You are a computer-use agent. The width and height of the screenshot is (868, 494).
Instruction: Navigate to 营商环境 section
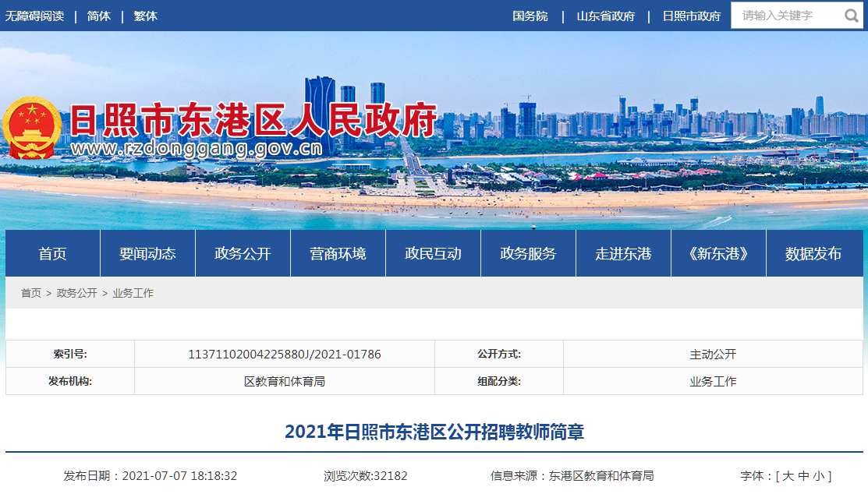[x=337, y=252]
